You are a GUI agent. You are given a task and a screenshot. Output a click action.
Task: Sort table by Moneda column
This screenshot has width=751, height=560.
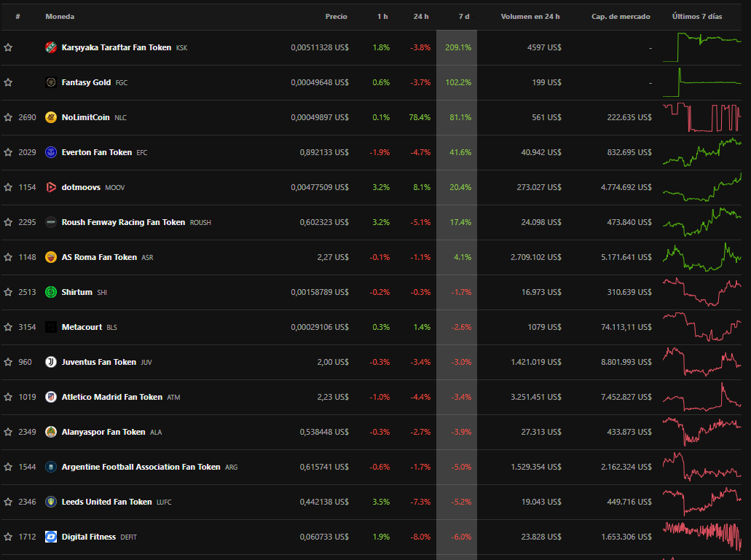click(60, 16)
